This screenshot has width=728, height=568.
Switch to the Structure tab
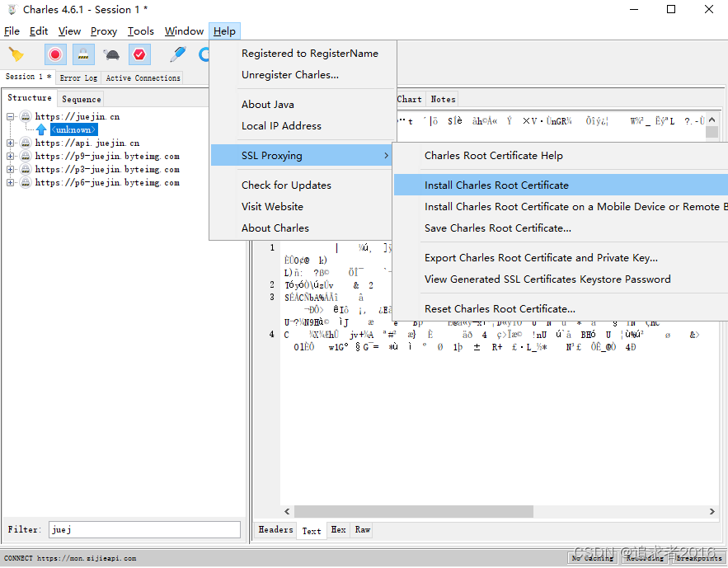[29, 98]
